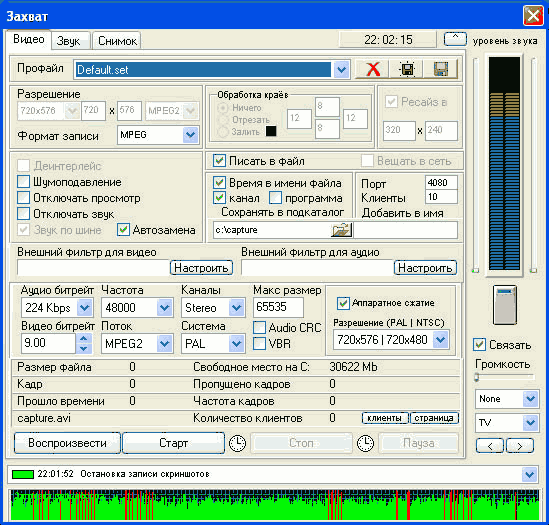
Task: Click Настроить for video filter
Action: click(201, 268)
